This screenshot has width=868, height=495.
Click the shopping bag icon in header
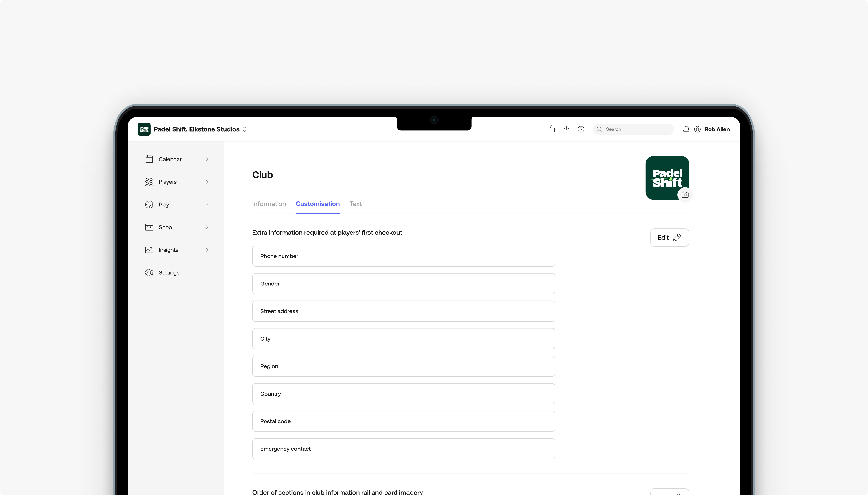(551, 129)
